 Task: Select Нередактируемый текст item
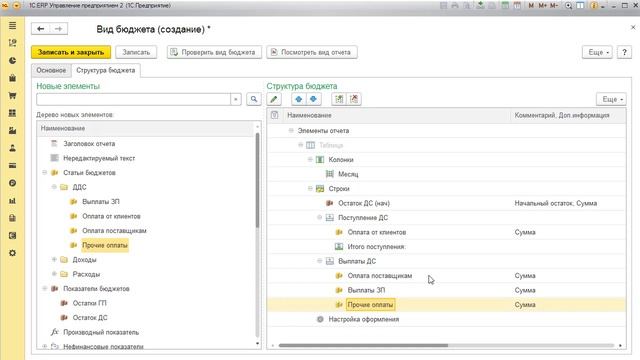[99, 158]
